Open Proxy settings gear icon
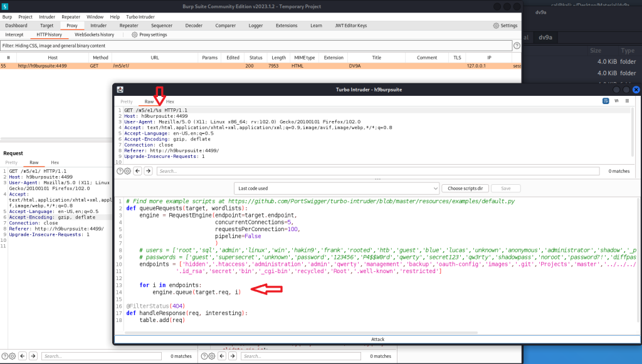The width and height of the screenshot is (642, 364). click(x=134, y=34)
